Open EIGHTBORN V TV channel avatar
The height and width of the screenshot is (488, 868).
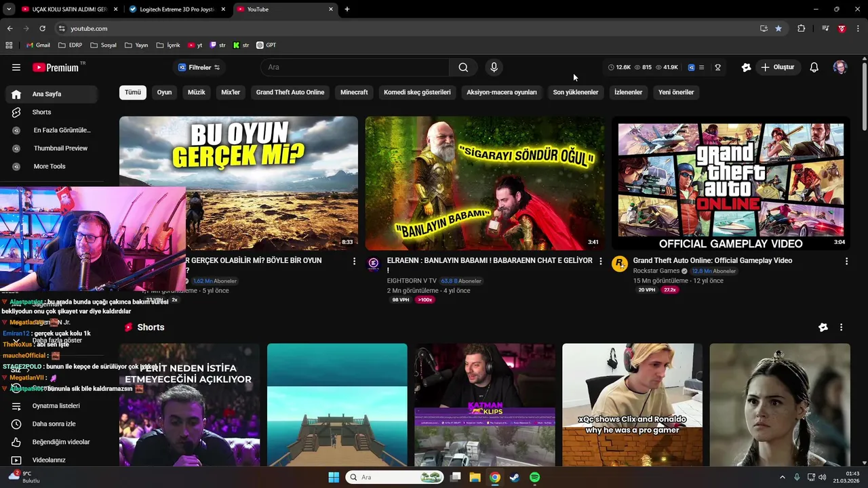coord(374,264)
